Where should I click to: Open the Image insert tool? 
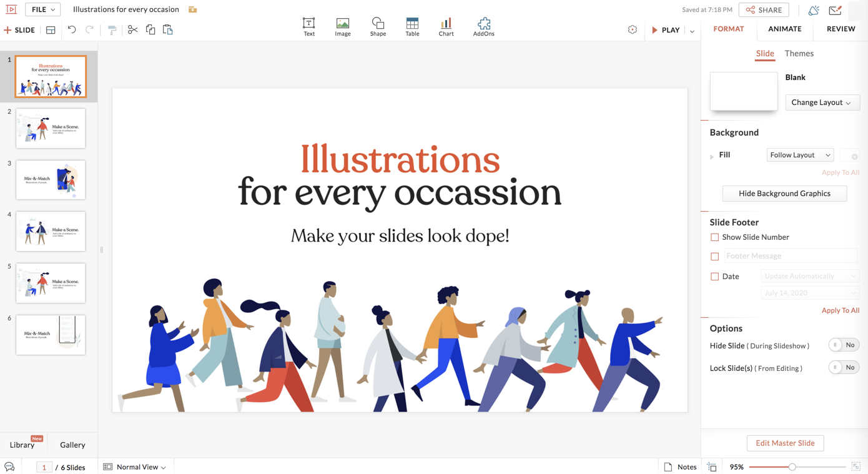[342, 27]
